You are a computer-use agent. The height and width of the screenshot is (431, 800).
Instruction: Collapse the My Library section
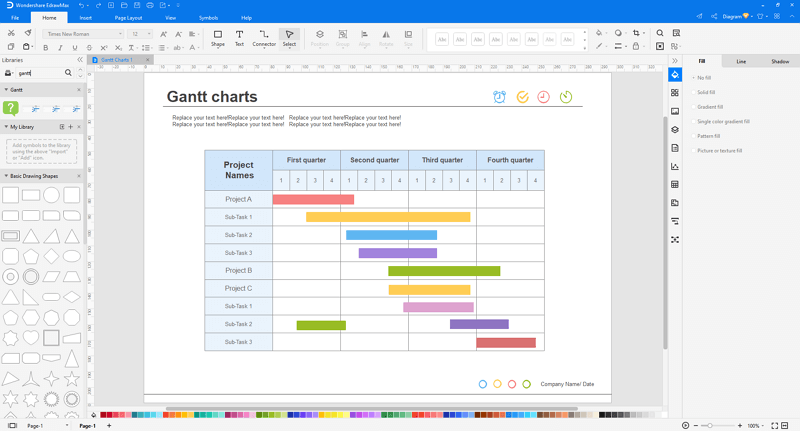pyautogui.click(x=6, y=126)
